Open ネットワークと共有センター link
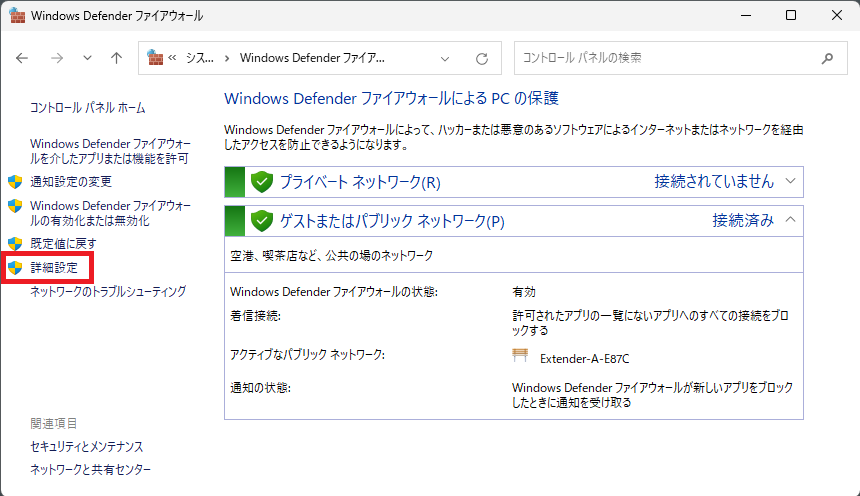The height and width of the screenshot is (496, 860). [x=90, y=469]
